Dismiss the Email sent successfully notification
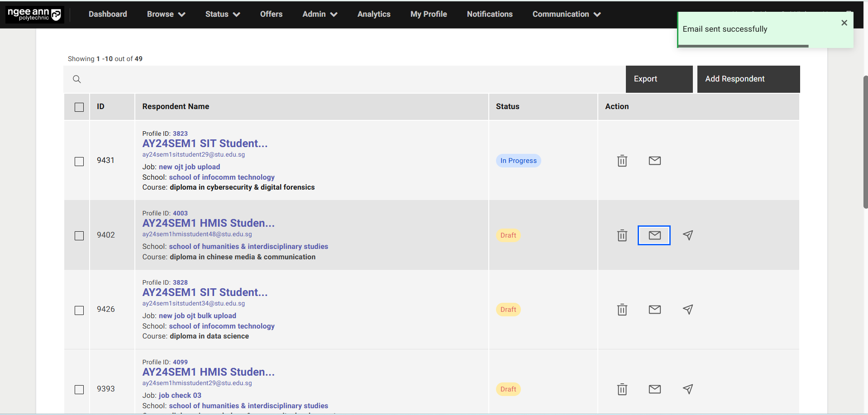 point(844,22)
